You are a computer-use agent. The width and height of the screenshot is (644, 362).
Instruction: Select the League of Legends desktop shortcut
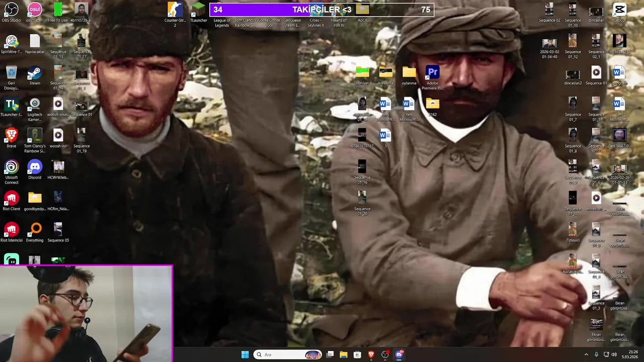click(x=222, y=23)
